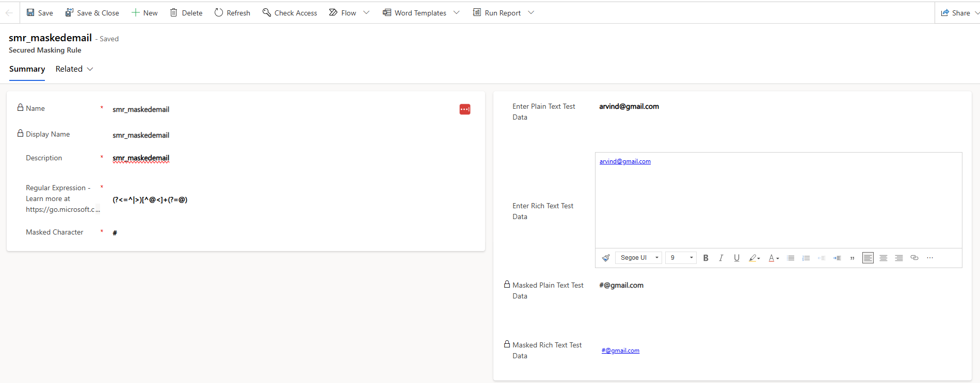Open the font size 9 dropdown
Image resolution: width=980 pixels, height=383 pixels.
[681, 258]
